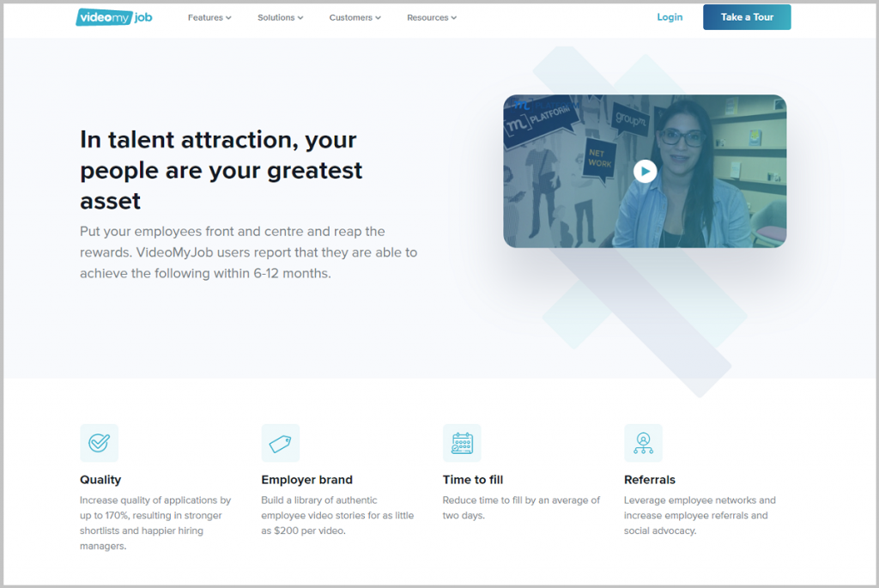The image size is (879, 588).
Task: Click the VideoMyJob logo
Action: 114,16
